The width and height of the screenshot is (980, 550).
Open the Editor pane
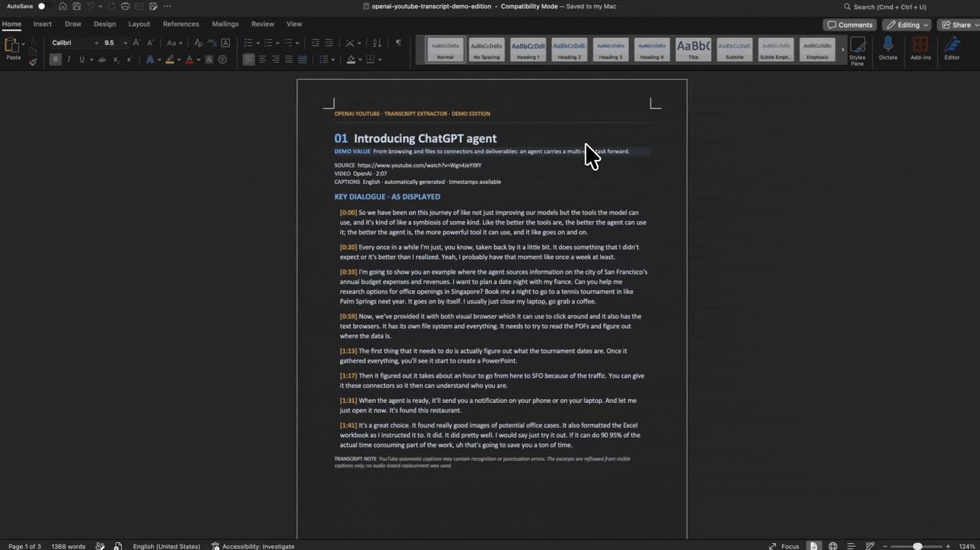click(x=952, y=49)
